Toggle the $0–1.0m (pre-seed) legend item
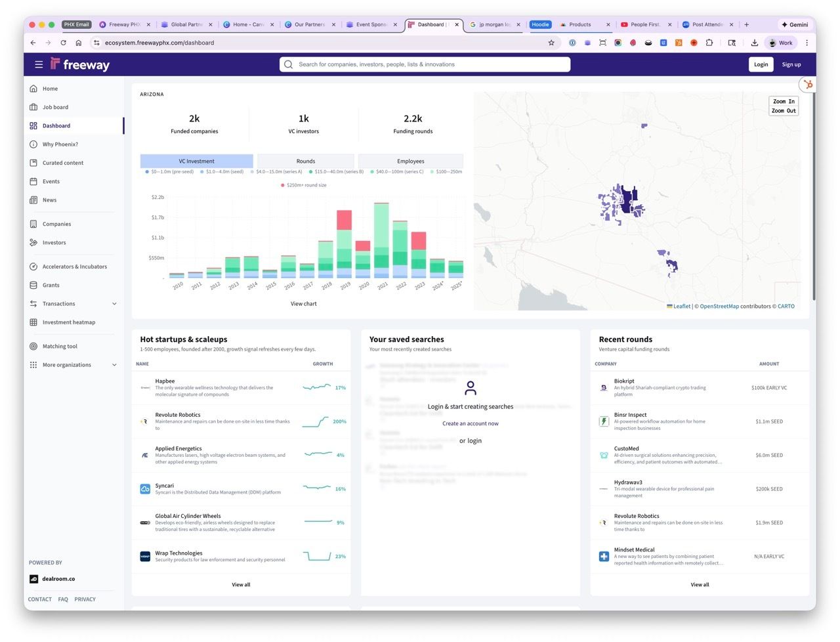 tap(169, 172)
